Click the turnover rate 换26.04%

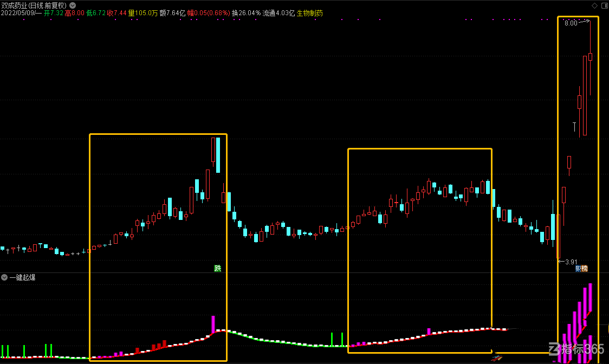(246, 13)
